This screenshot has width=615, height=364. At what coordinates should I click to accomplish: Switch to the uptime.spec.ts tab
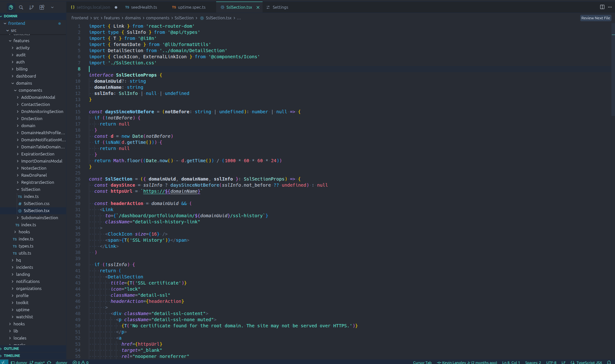192,7
